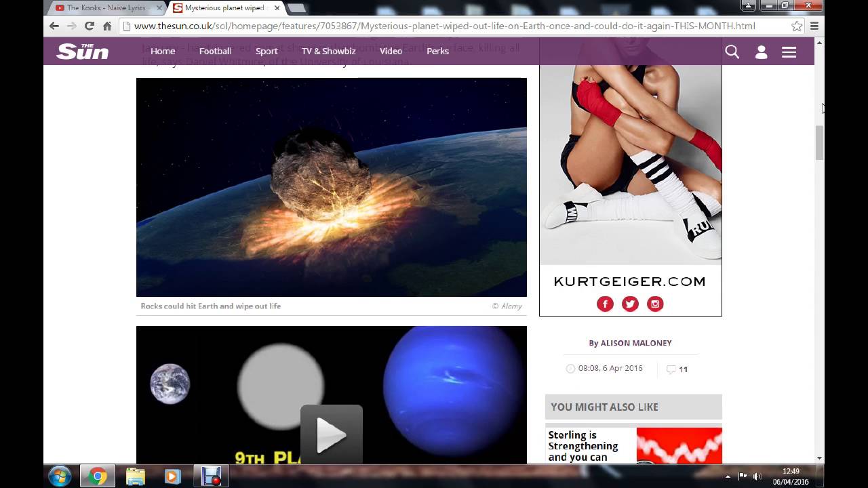Screen dimensions: 868x488
Task: Open the Football section
Action: point(215,51)
